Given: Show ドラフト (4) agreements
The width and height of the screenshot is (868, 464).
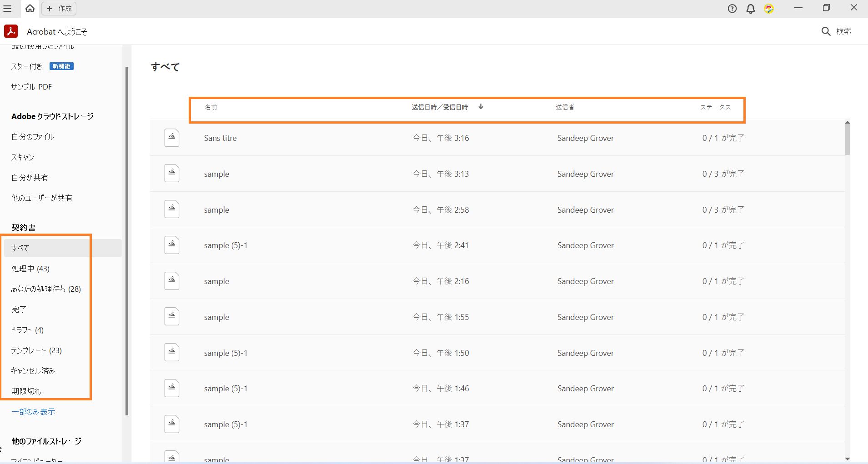Looking at the screenshot, I should [27, 330].
